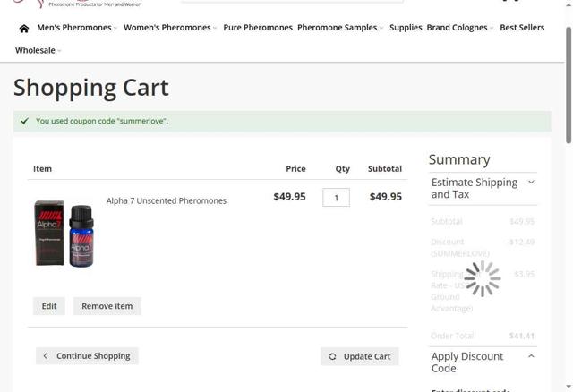Edit the Alpha 7 cart item
Viewport: 573px width, 392px height.
pyautogui.click(x=49, y=306)
